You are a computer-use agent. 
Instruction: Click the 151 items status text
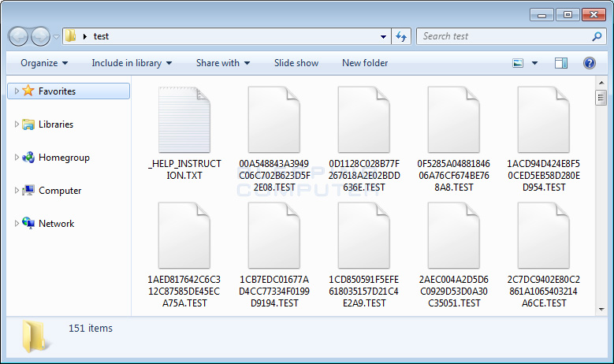point(91,328)
